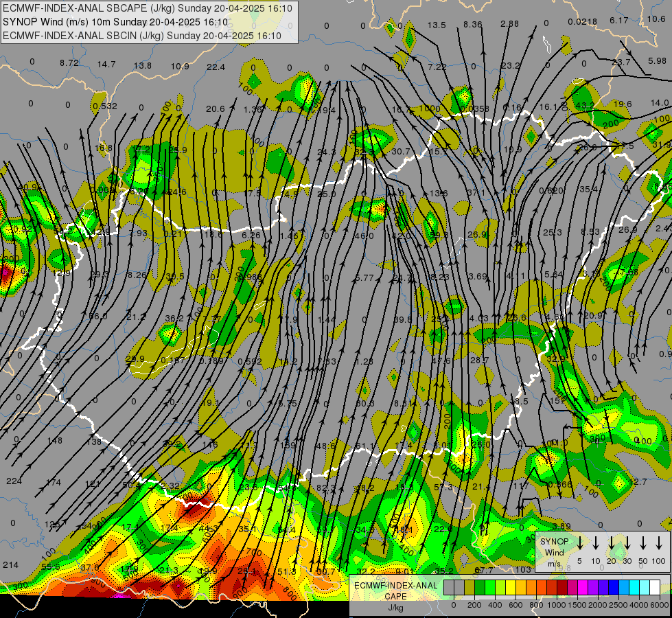This screenshot has height=618, width=672.
Task: Click the 6.17 value on the map
Action: pyautogui.click(x=619, y=20)
